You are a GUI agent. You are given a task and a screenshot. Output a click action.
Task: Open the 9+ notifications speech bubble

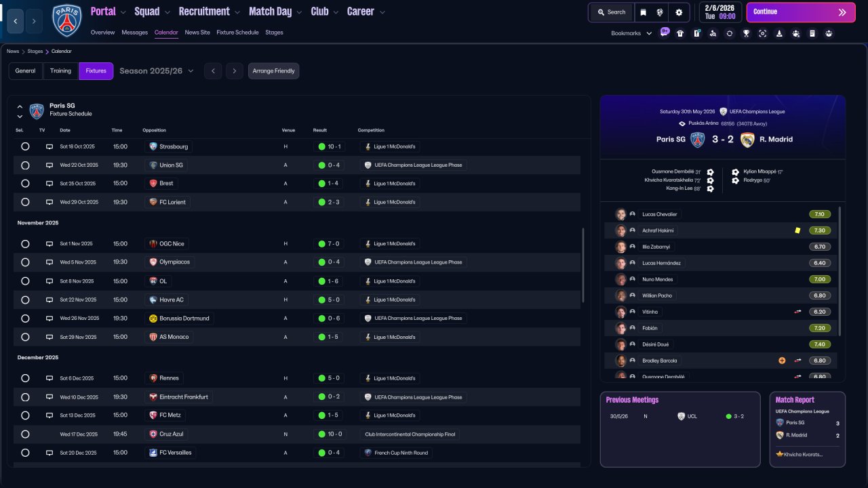coord(665,31)
